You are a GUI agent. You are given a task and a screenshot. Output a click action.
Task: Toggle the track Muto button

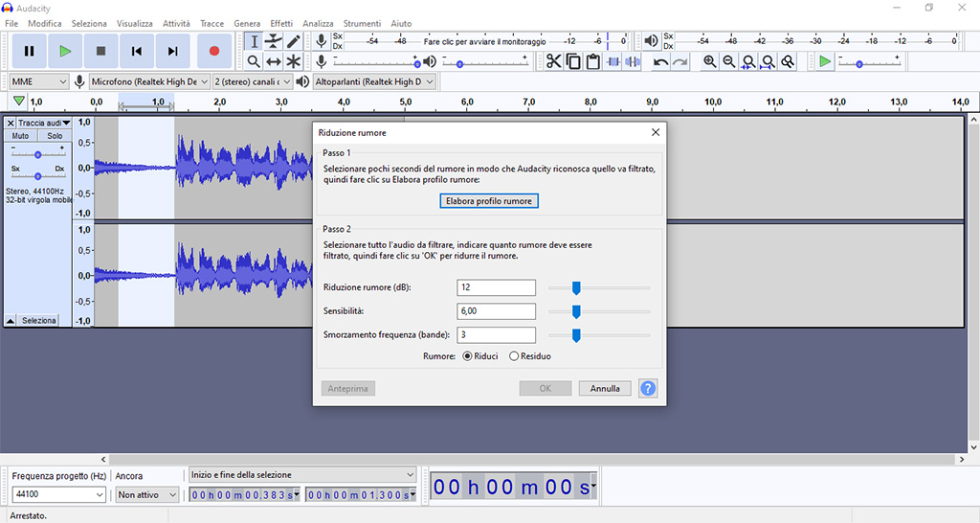click(21, 136)
